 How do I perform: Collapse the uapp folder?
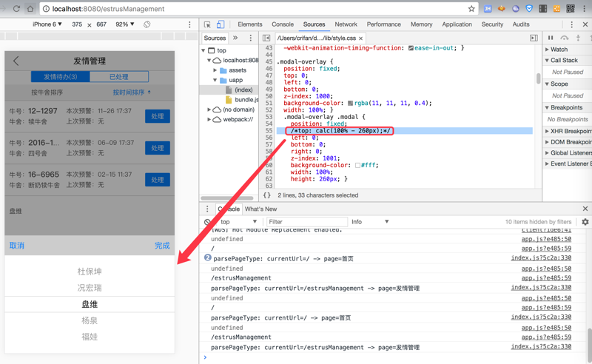(215, 80)
